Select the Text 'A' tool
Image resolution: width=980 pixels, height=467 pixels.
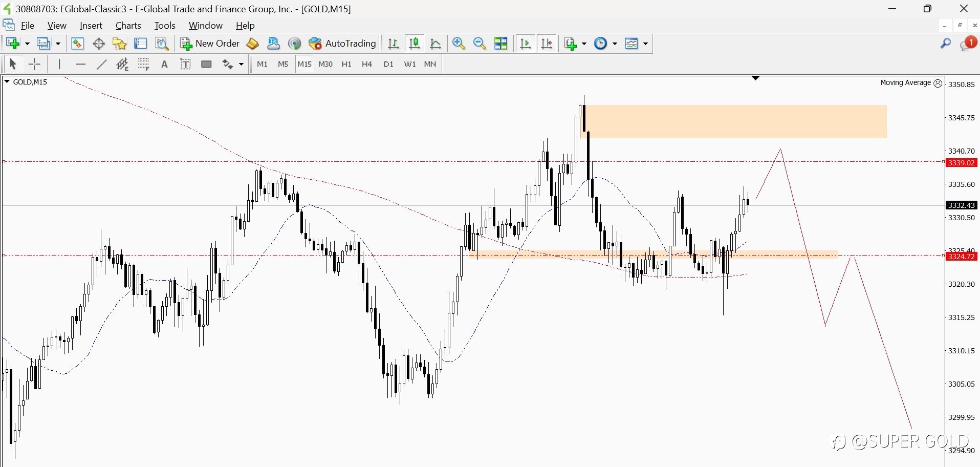point(164,64)
